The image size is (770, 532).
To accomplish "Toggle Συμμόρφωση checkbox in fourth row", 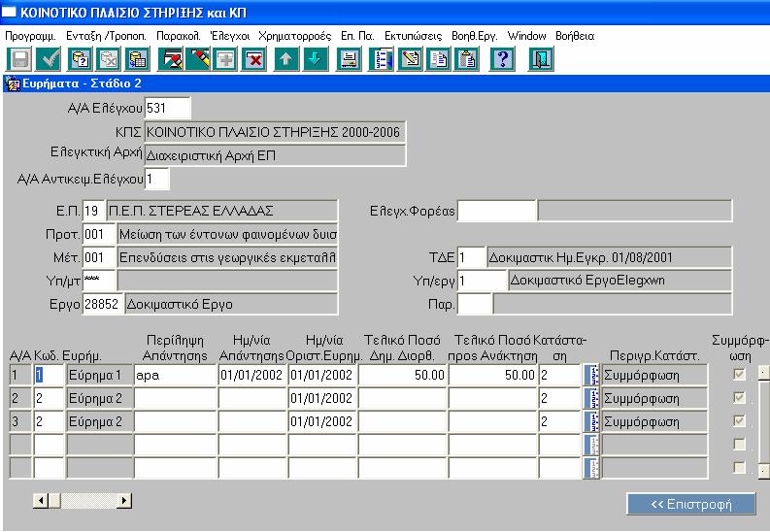I will click(x=739, y=445).
